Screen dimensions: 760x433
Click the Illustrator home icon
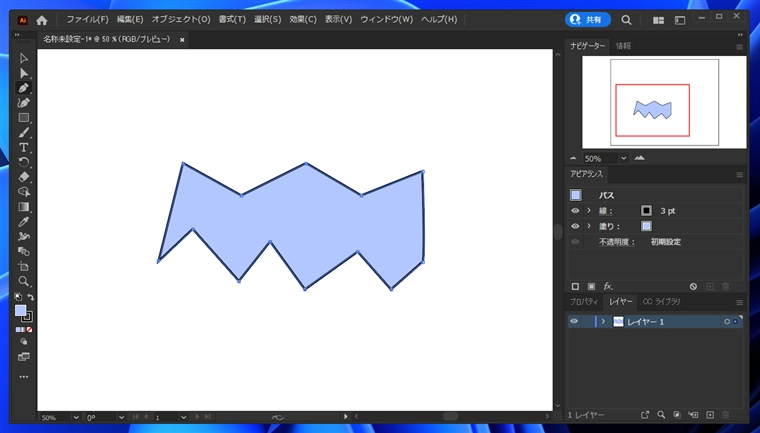(42, 20)
